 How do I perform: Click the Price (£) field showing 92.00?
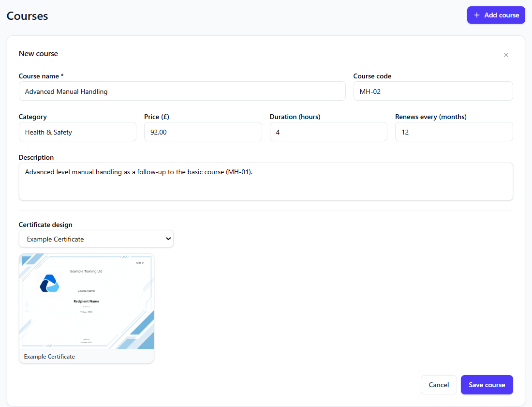pyautogui.click(x=203, y=132)
